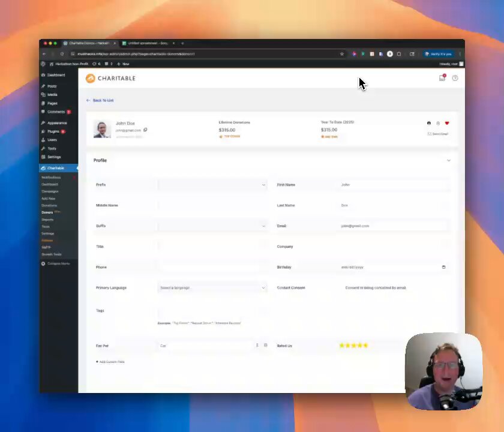Open Appearance in WordPress sidebar
The image size is (504, 432).
57,123
